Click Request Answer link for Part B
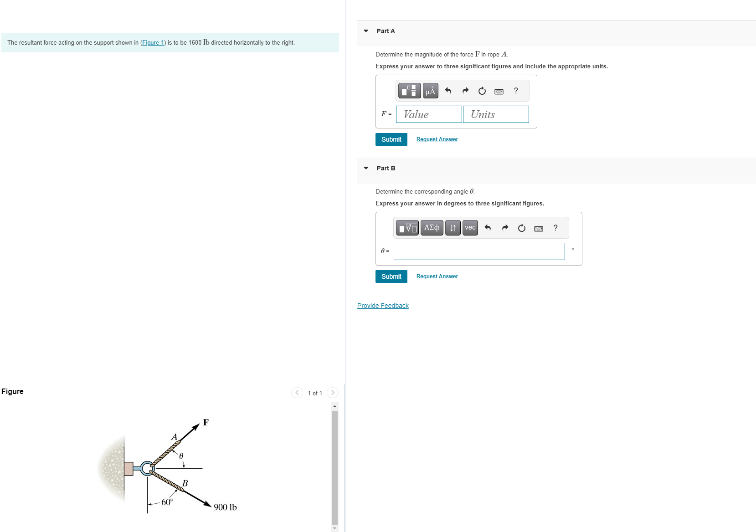 (x=437, y=276)
